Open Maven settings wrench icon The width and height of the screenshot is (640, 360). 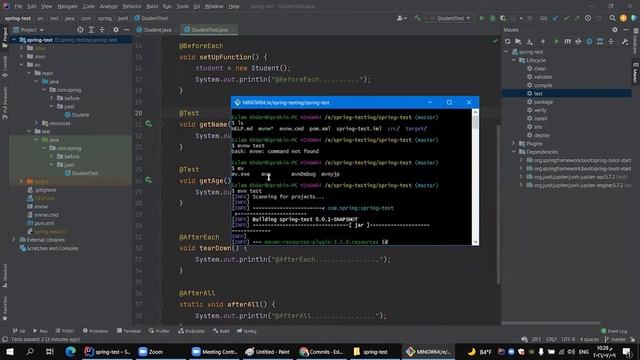tap(624, 41)
